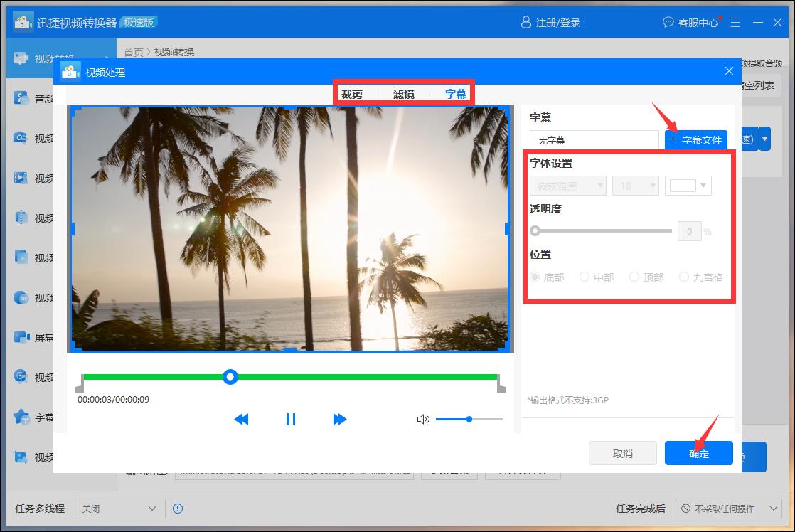Screen dimensions: 795x532
Task: Add a subtitle via the 字幕文件 button
Action: pos(695,139)
